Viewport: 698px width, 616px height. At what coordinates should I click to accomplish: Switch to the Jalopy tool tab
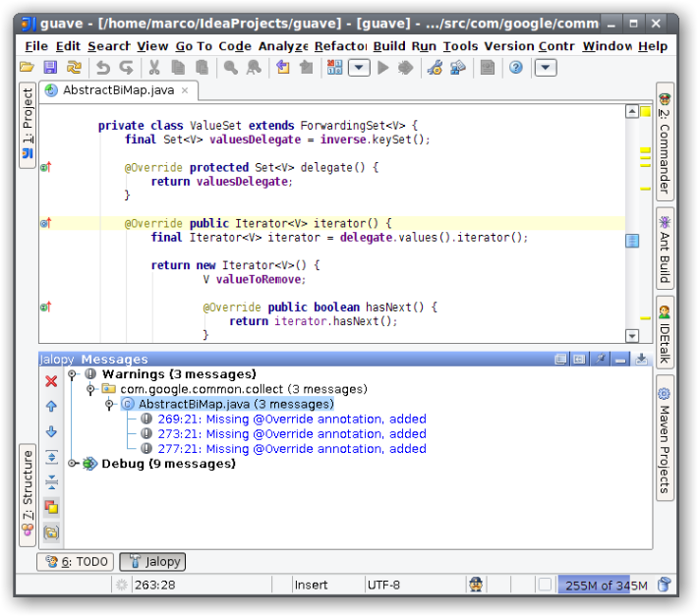click(152, 562)
